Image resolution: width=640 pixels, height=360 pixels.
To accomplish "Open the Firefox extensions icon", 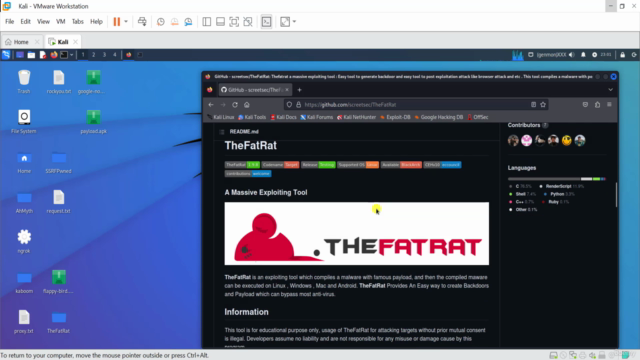I will 597,105.
